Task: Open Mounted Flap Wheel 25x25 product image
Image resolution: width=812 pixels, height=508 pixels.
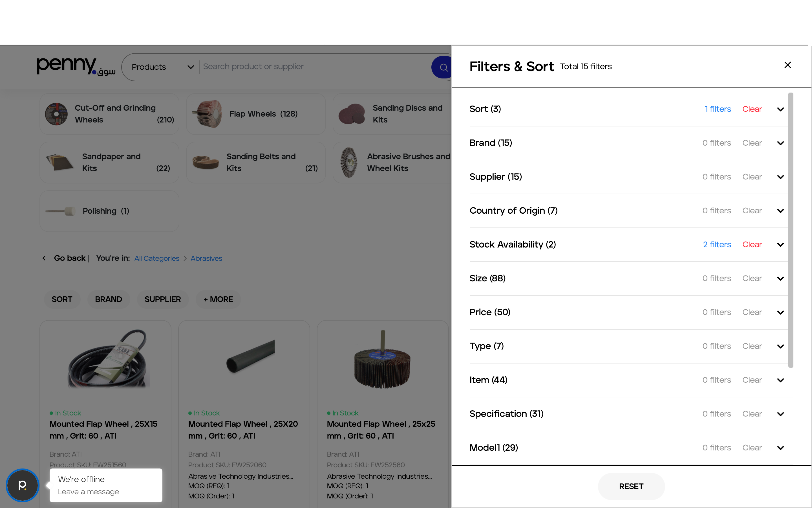Action: tap(383, 360)
